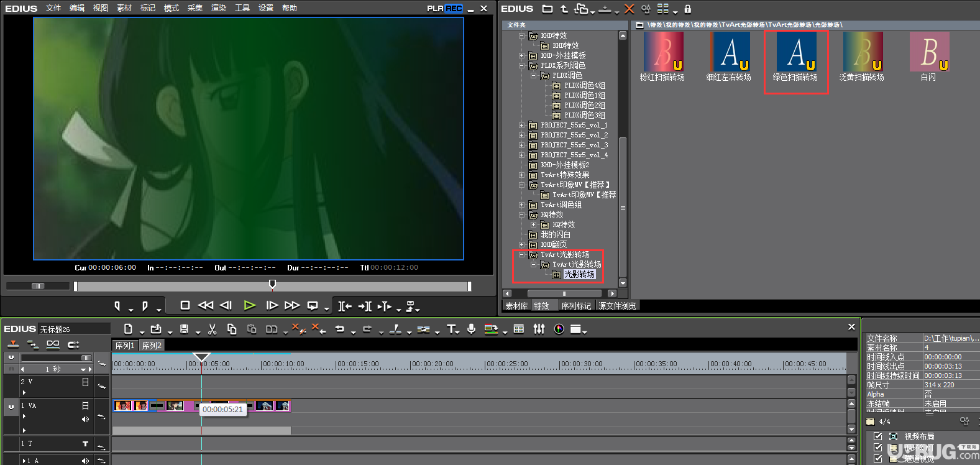Open voice-over with the microphone icon
This screenshot has height=465, width=980.
pos(472,329)
